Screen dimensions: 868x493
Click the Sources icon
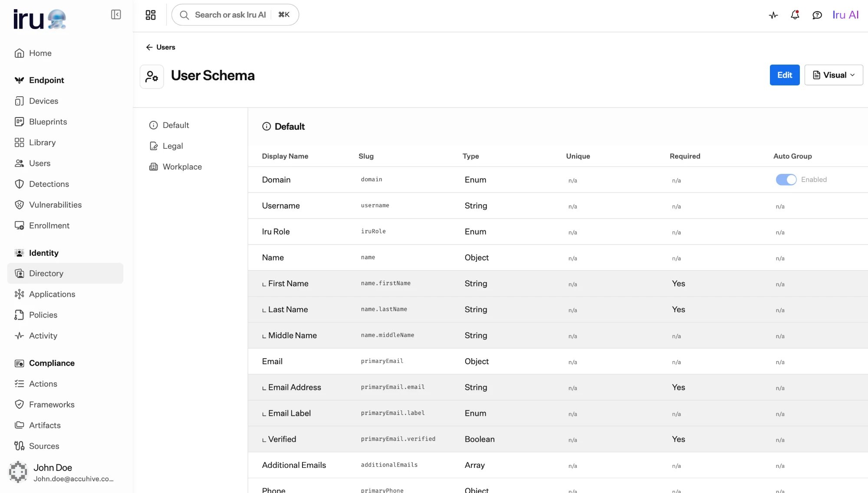coord(19,446)
